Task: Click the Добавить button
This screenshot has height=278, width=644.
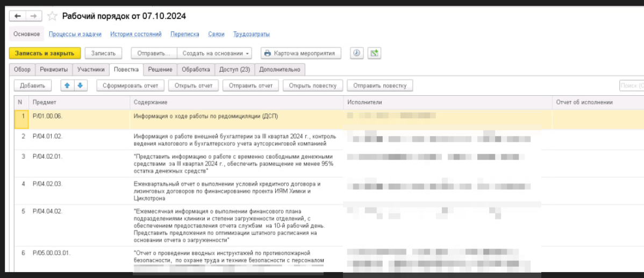Action: click(x=33, y=86)
